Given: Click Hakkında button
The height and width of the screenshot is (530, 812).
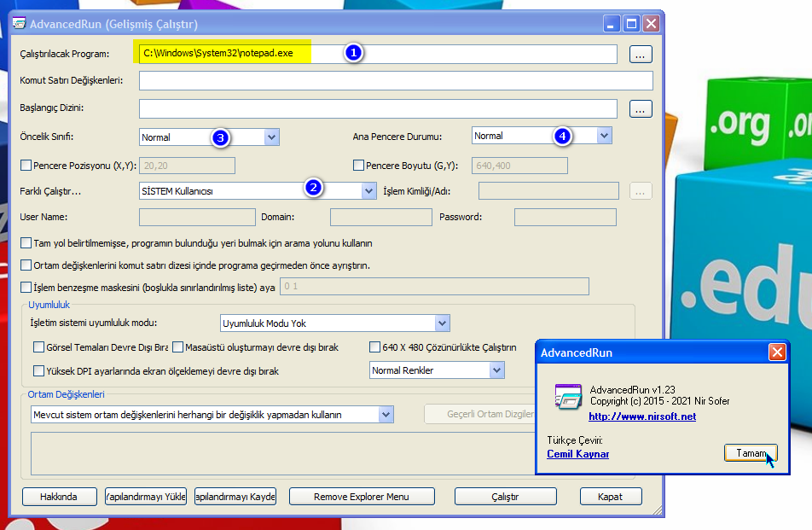Looking at the screenshot, I should click(x=59, y=497).
